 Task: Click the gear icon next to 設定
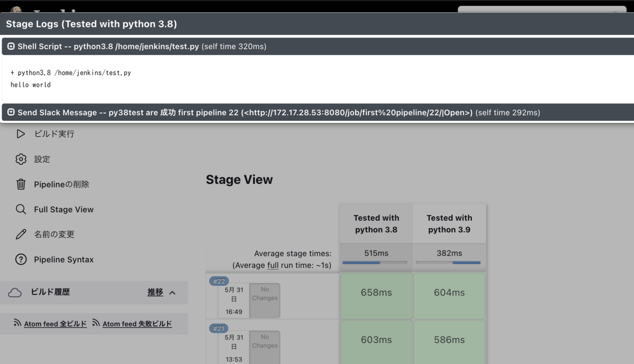[x=21, y=159]
